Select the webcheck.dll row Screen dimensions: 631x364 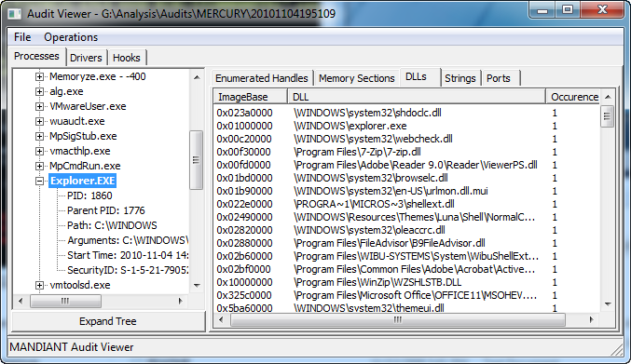click(x=406, y=139)
